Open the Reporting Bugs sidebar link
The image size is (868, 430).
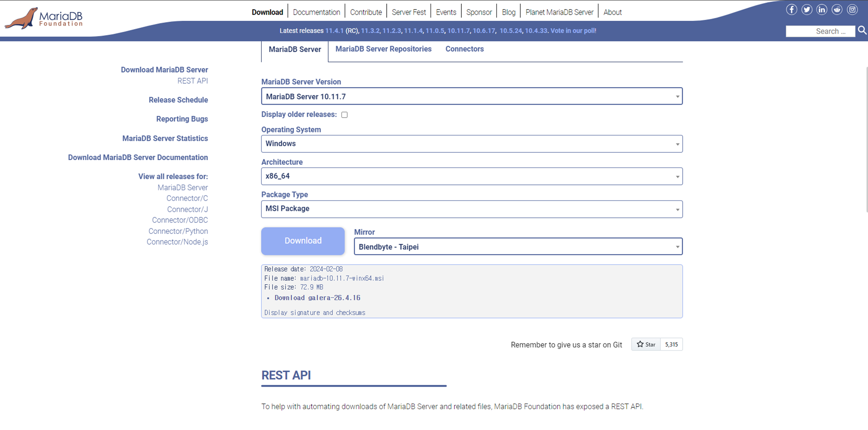click(x=182, y=119)
